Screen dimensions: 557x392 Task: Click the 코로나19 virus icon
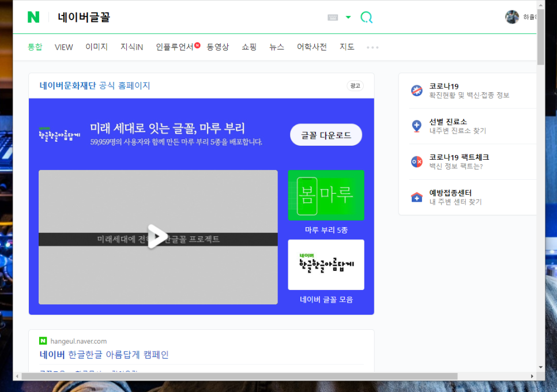pos(417,91)
